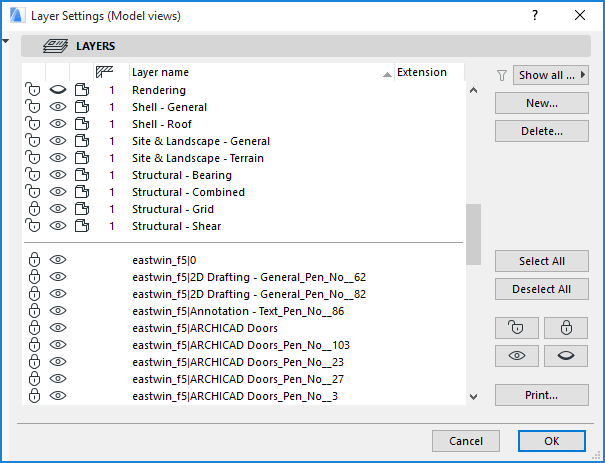Toggle visibility of the eastwin_f5|0 layer
This screenshot has height=463, width=605.
[58, 260]
